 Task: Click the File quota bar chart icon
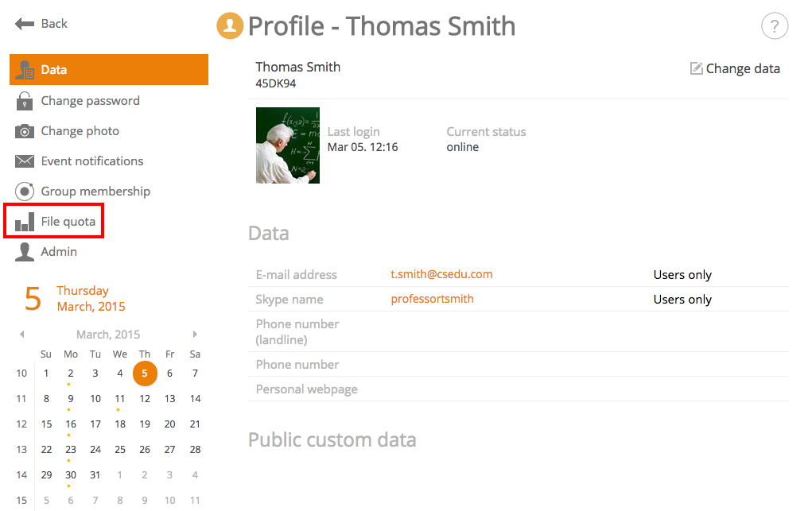click(x=25, y=222)
